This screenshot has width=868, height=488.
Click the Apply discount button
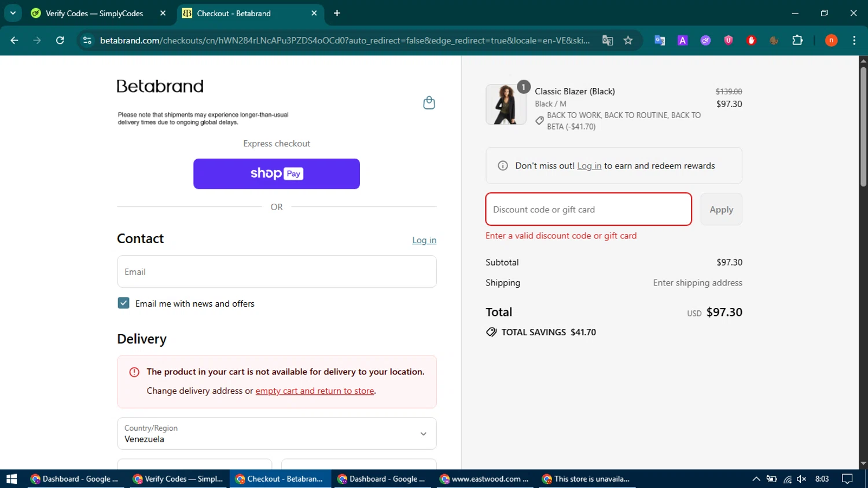point(721,210)
